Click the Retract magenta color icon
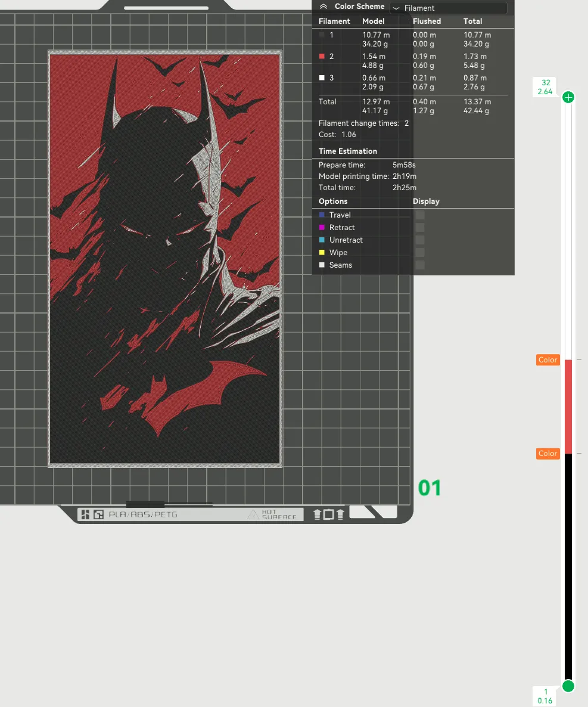Viewport: 588px width, 707px height. (x=322, y=228)
